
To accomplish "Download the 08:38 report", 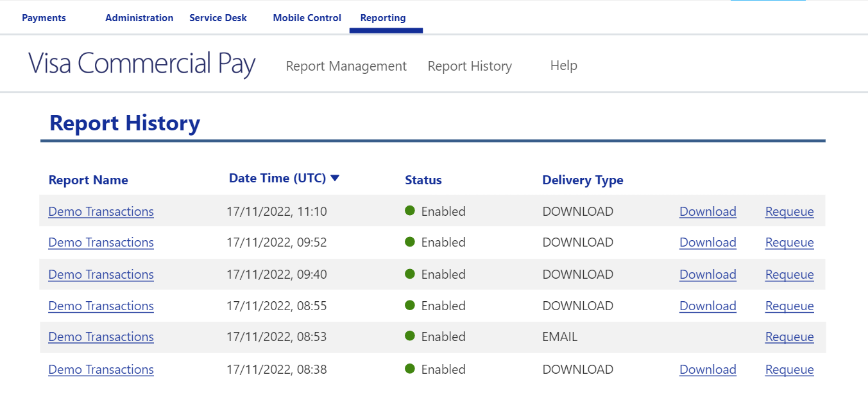I will [708, 369].
